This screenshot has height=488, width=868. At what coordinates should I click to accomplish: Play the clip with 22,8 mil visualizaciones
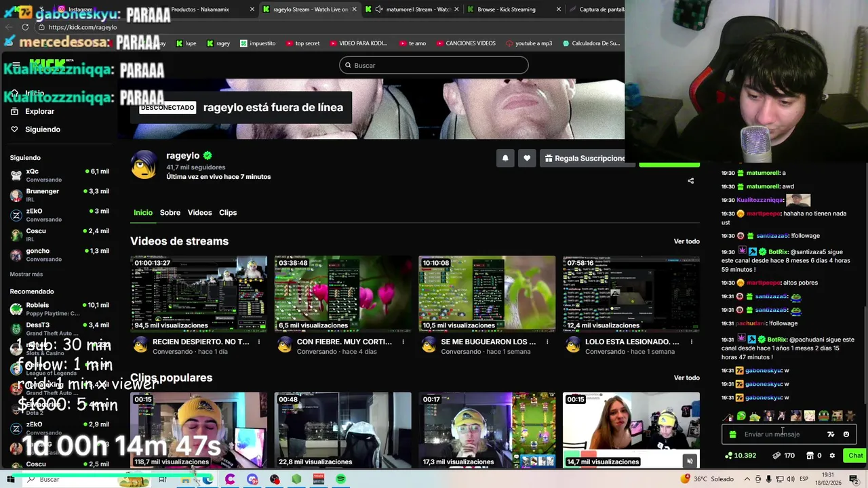(x=343, y=430)
